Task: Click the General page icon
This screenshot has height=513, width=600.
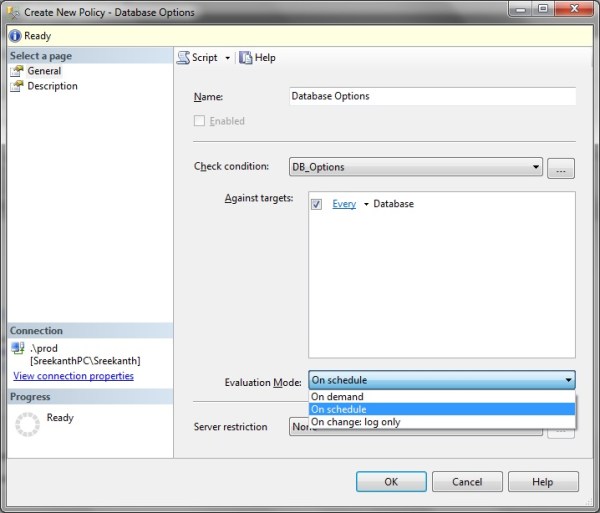Action: pyautogui.click(x=17, y=71)
